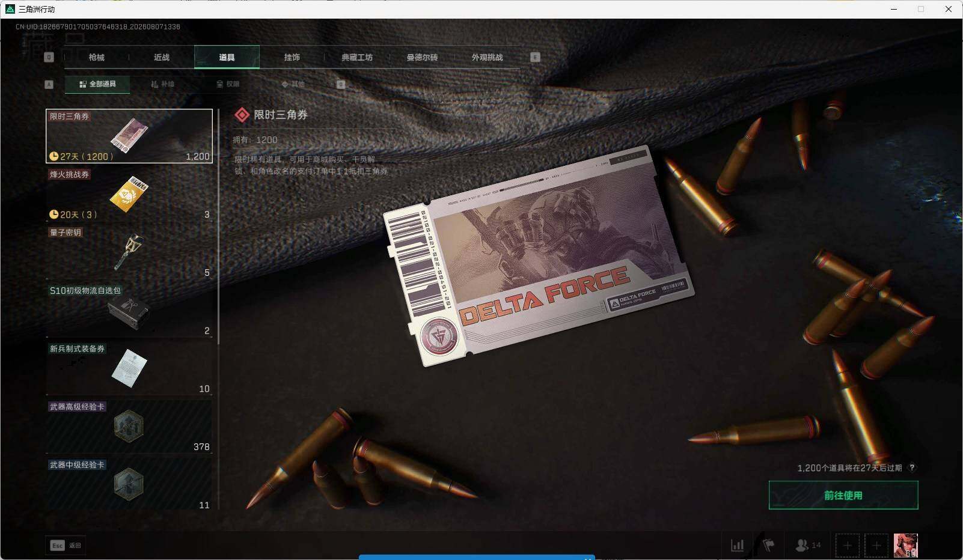Viewport: 963px width, 560px height.
Task: Select the 全部道具 filter
Action: 97,84
